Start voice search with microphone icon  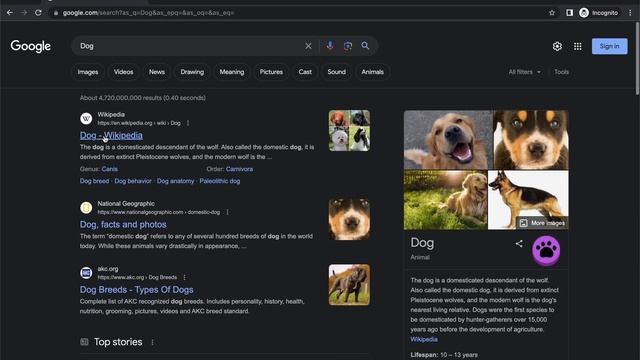tap(330, 46)
